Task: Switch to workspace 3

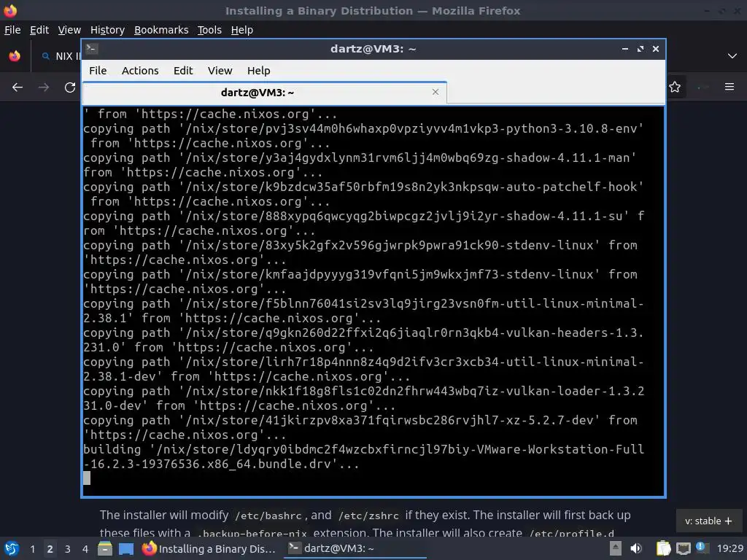Action: 67,549
